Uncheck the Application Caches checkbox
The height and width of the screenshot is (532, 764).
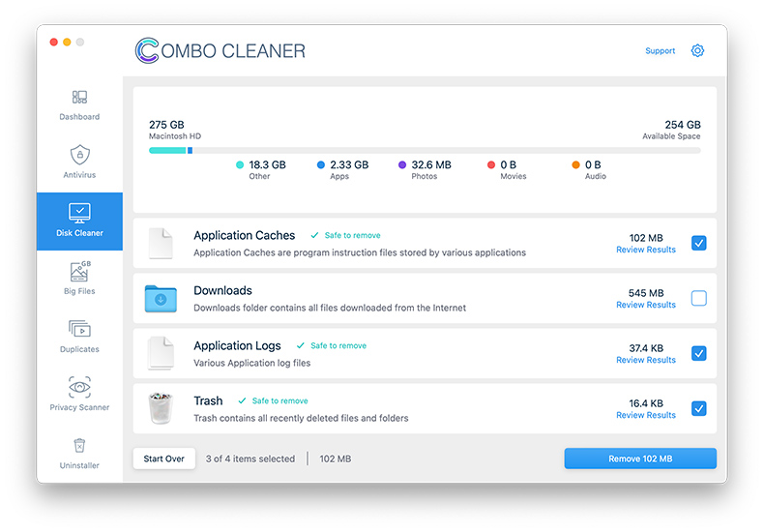[x=699, y=243]
